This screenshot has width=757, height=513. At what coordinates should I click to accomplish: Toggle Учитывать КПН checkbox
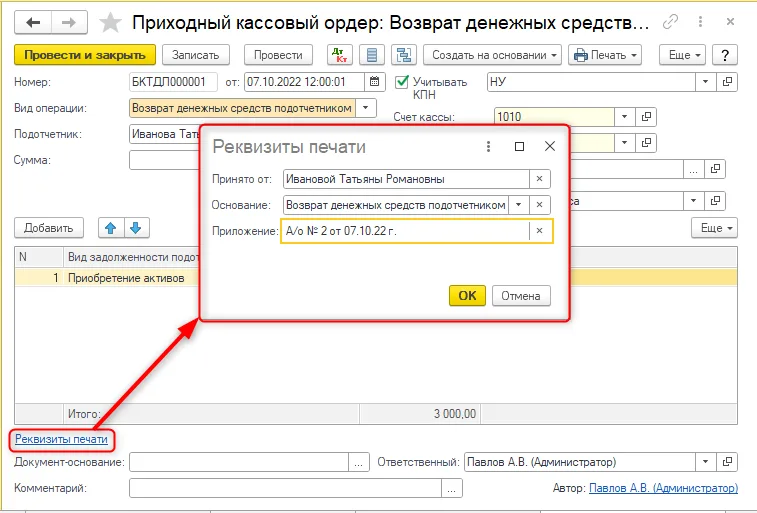pyautogui.click(x=402, y=82)
